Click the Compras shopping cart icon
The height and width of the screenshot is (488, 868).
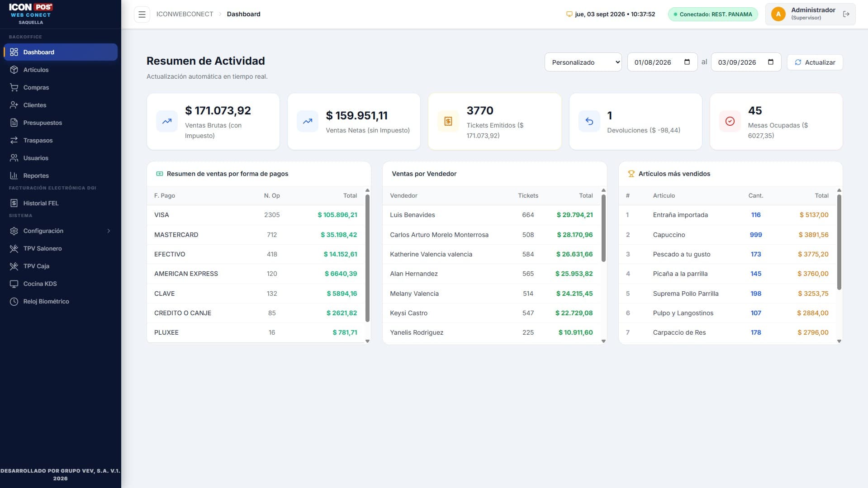tap(14, 87)
